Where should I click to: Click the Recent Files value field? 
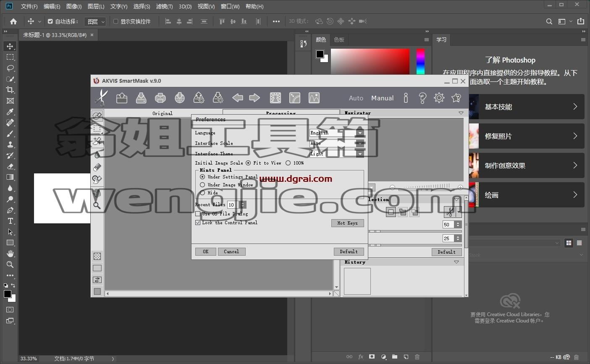pyautogui.click(x=233, y=204)
